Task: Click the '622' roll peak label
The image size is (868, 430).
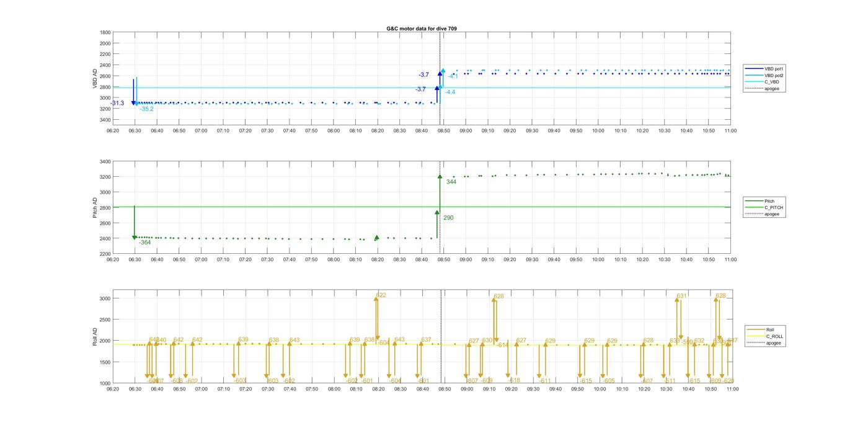Action: pos(381,295)
